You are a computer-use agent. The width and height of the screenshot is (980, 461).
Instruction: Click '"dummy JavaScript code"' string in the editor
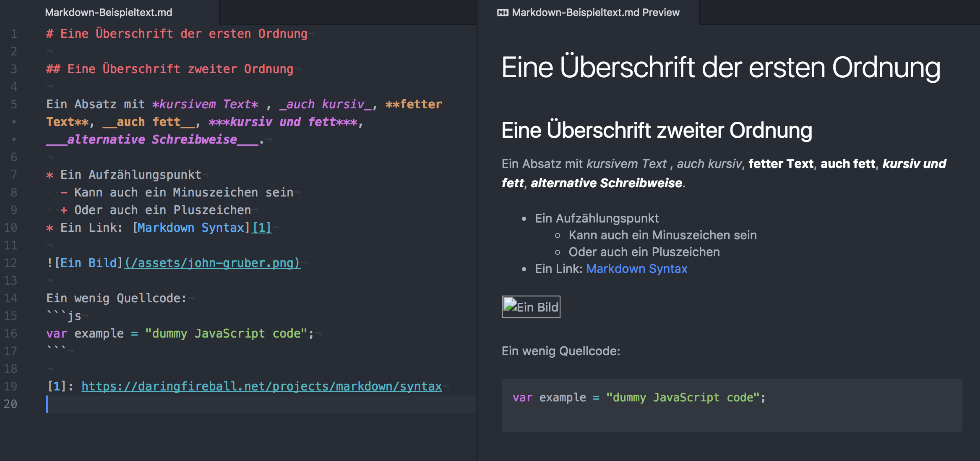pos(226,333)
